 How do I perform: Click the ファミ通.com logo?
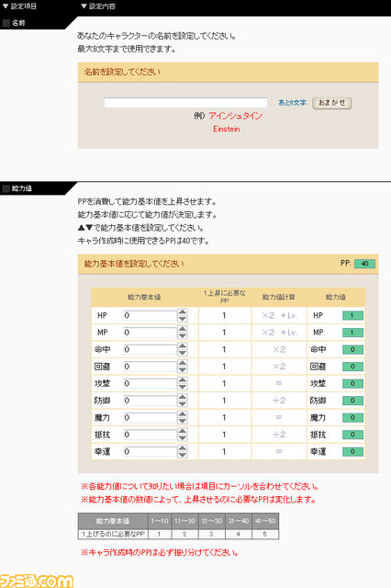point(37,581)
